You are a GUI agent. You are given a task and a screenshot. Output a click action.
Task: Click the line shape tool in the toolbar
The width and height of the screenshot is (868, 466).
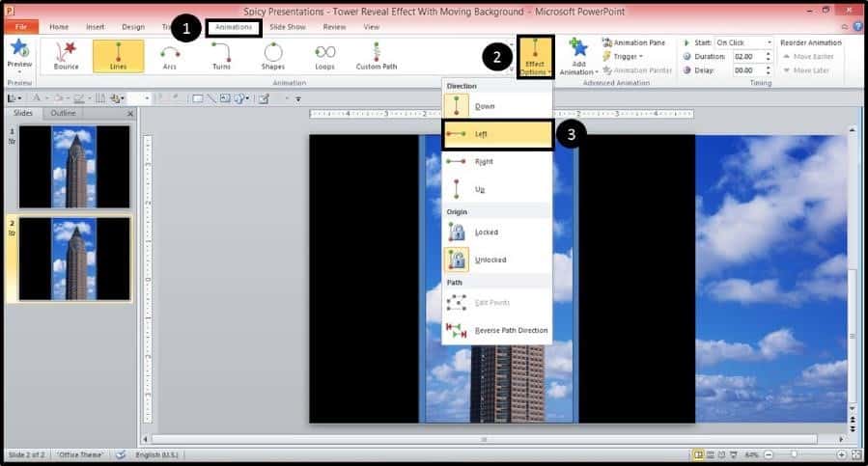point(210,98)
